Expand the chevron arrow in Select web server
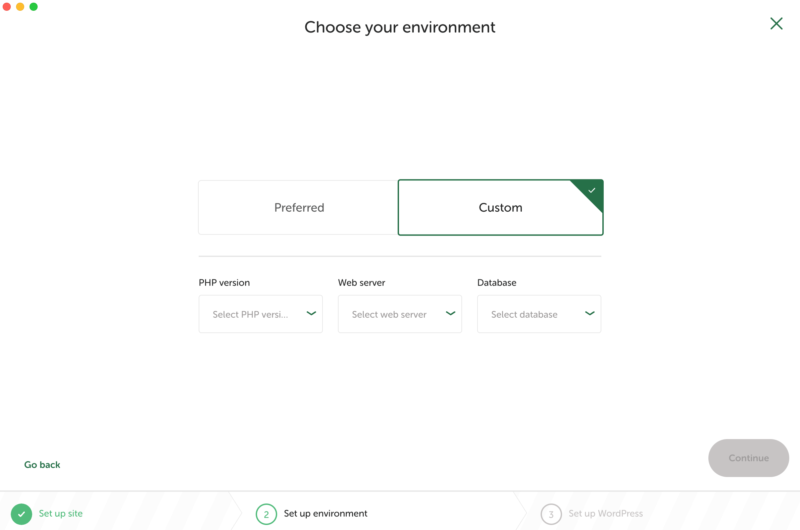This screenshot has height=530, width=800. point(450,313)
